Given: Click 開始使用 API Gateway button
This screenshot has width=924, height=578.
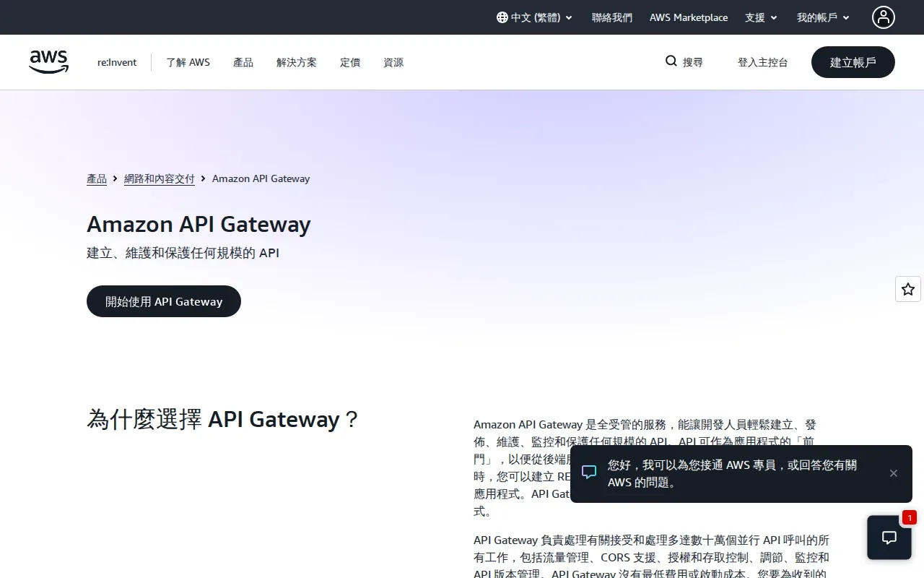Looking at the screenshot, I should pyautogui.click(x=164, y=301).
